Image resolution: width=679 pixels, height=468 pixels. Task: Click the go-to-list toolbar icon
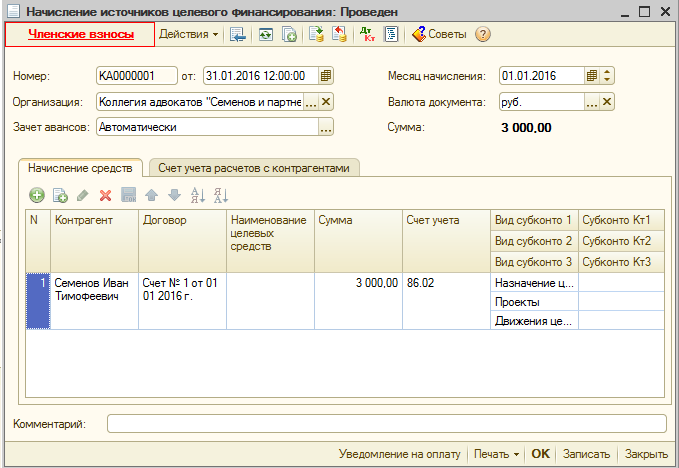pyautogui.click(x=237, y=34)
